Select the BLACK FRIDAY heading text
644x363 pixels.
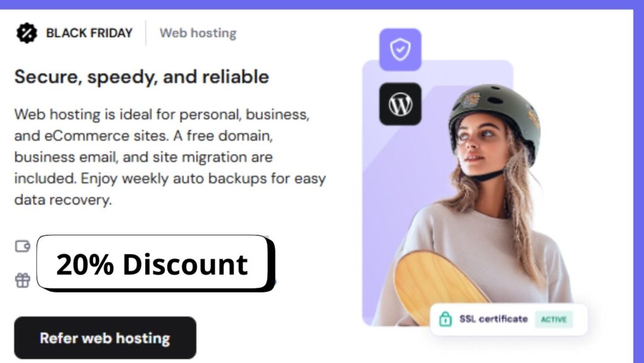pos(89,33)
